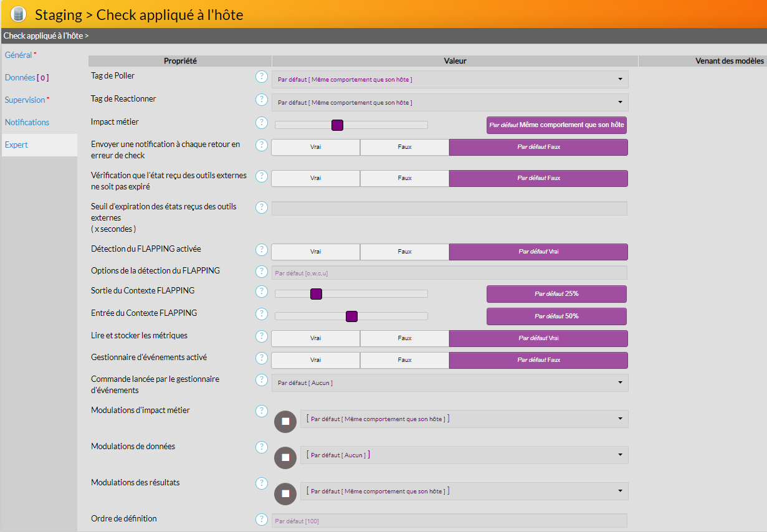This screenshot has height=532, width=767.
Task: Click the Entrée du Contexte FLAPPING slider handle
Action: coord(351,316)
